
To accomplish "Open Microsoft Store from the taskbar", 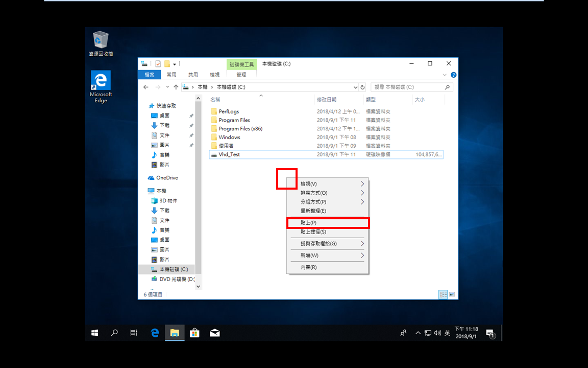I will click(194, 333).
